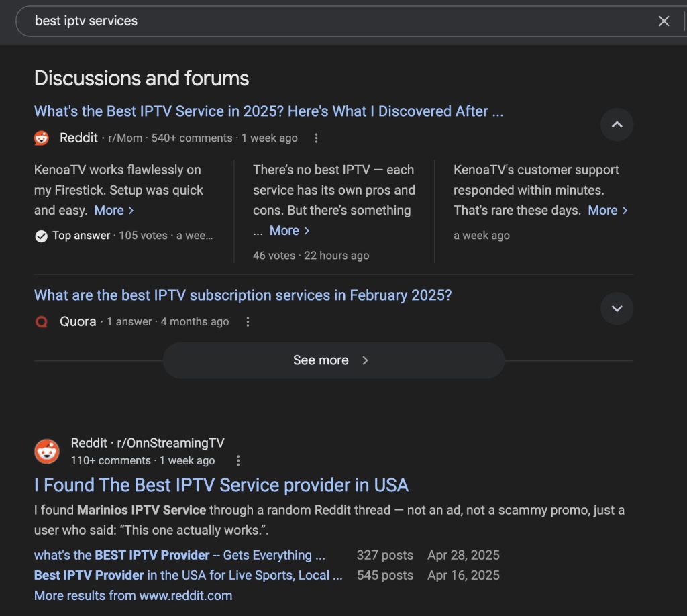Click the Top answer checkmark badge icon
This screenshot has height=616, width=687.
[x=41, y=236]
